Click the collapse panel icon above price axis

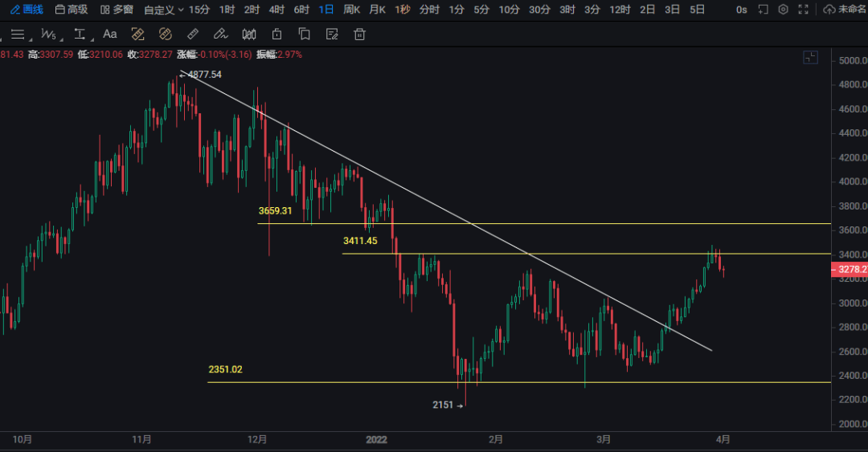[x=810, y=57]
